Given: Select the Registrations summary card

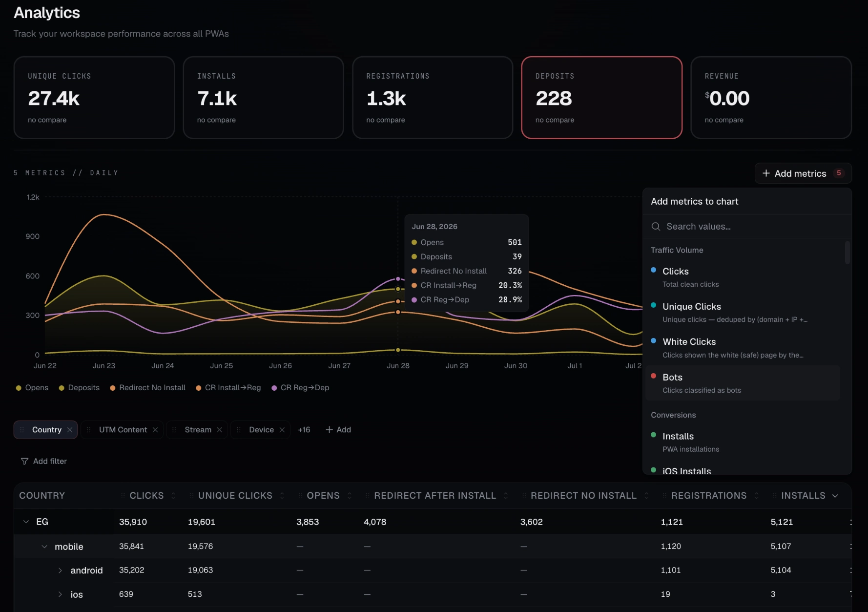Looking at the screenshot, I should pos(433,98).
